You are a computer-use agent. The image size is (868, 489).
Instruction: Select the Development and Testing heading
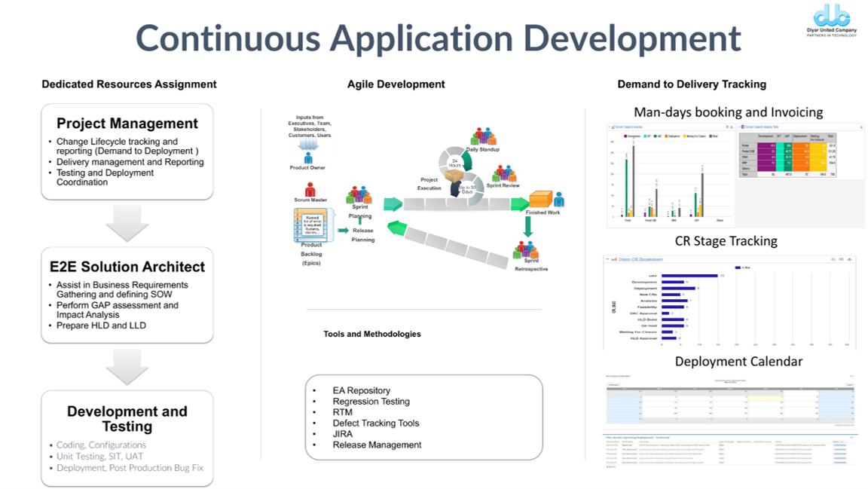click(127, 419)
